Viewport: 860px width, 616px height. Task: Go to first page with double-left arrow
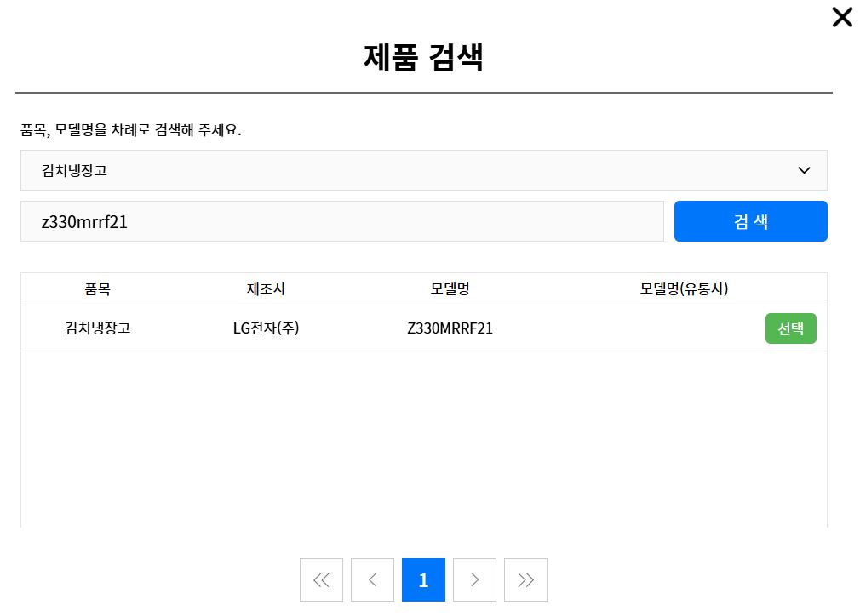pos(321,580)
